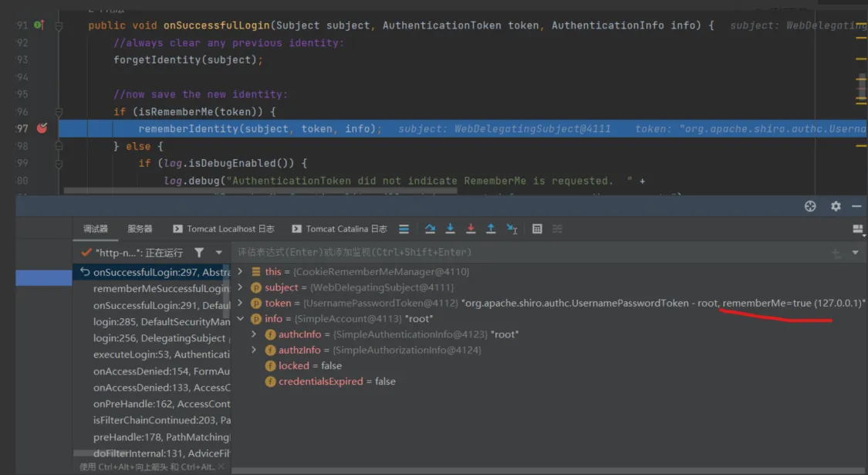Viewport: 868px width, 475px height.
Task: Click the Step Out arrow
Action: (491, 229)
